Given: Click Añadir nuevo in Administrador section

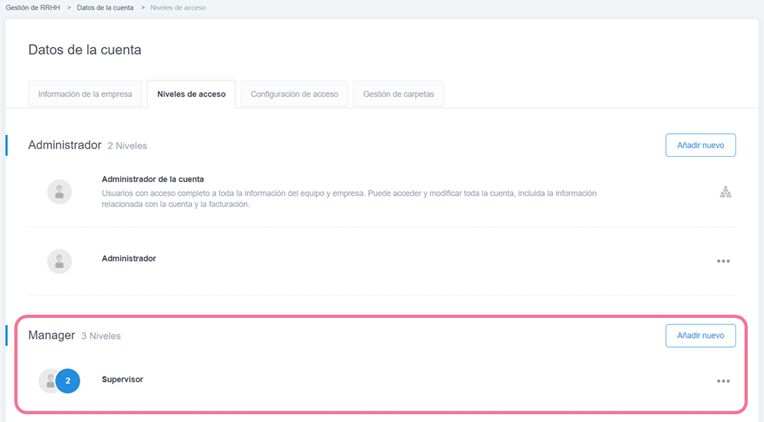Looking at the screenshot, I should point(700,145).
